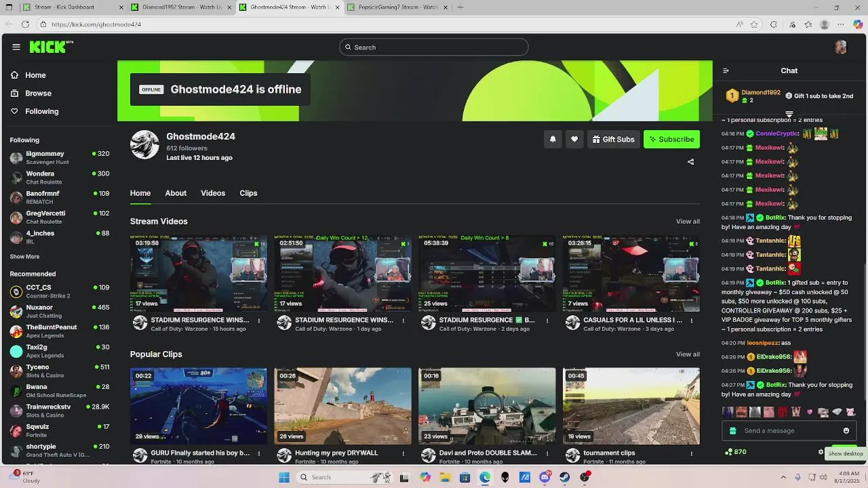Click the Kick logo
The width and height of the screenshot is (868, 488).
click(51, 47)
